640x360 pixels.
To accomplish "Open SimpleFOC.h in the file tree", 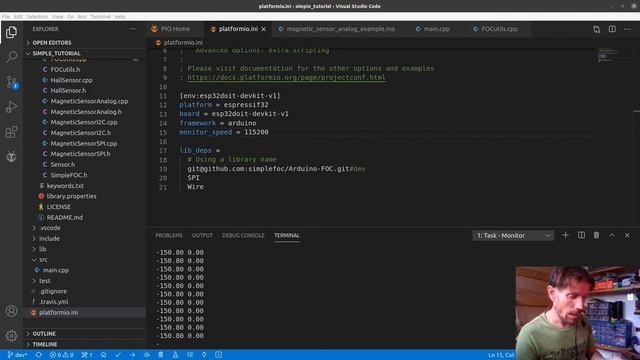I will (69, 175).
